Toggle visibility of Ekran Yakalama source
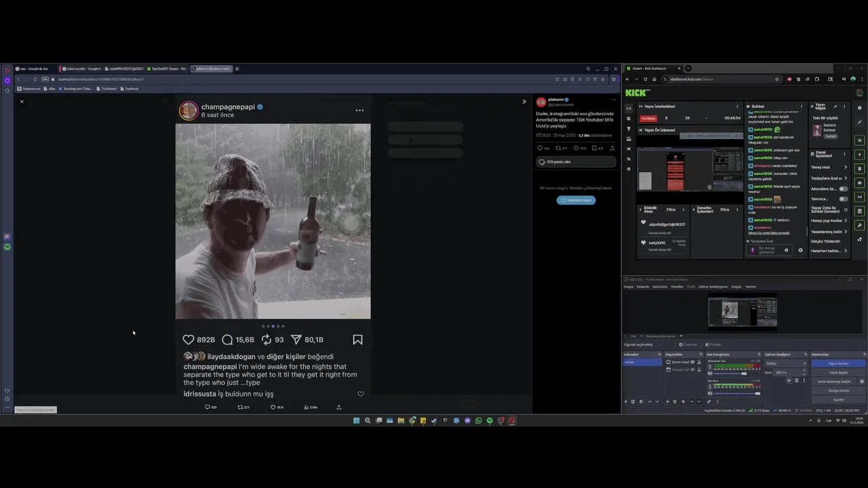Image resolution: width=868 pixels, height=488 pixels. click(692, 362)
